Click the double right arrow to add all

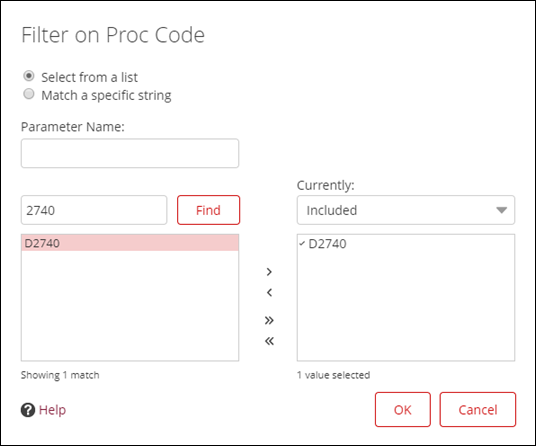pos(269,320)
